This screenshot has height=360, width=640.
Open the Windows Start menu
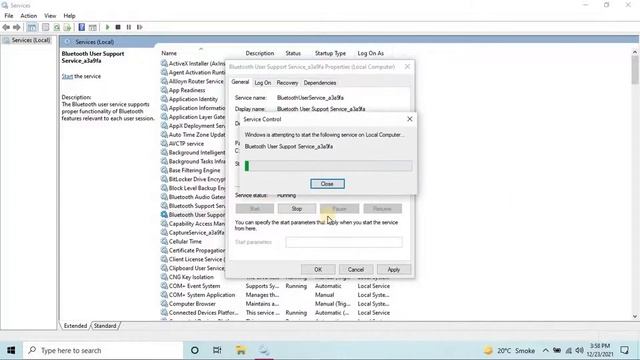point(11,350)
